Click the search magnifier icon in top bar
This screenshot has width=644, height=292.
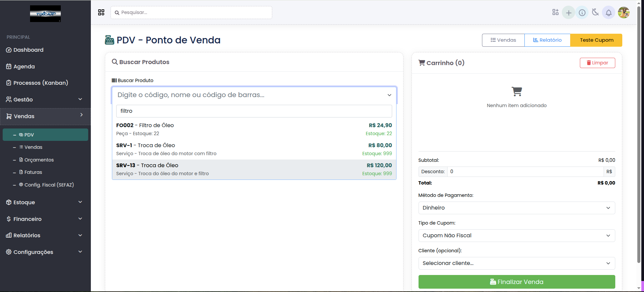click(x=117, y=13)
